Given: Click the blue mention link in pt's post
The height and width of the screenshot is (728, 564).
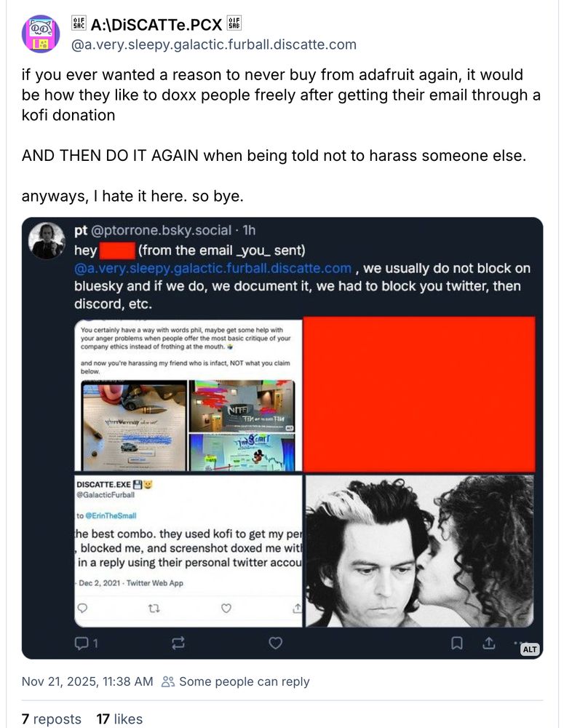Looking at the screenshot, I should [213, 269].
